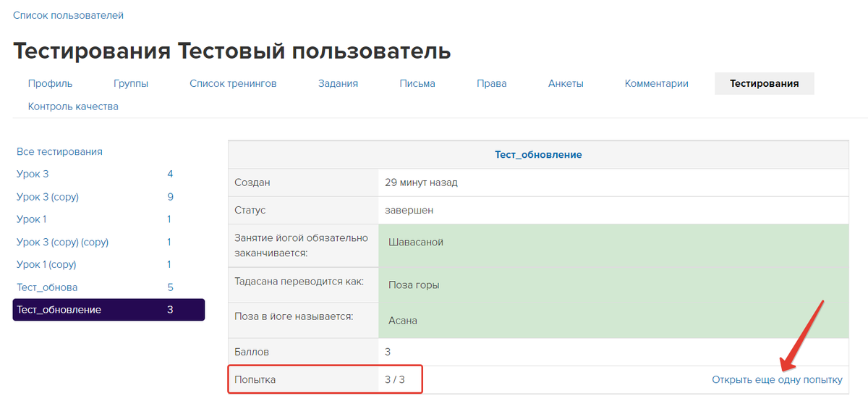Switch to the Группы tab

[131, 83]
